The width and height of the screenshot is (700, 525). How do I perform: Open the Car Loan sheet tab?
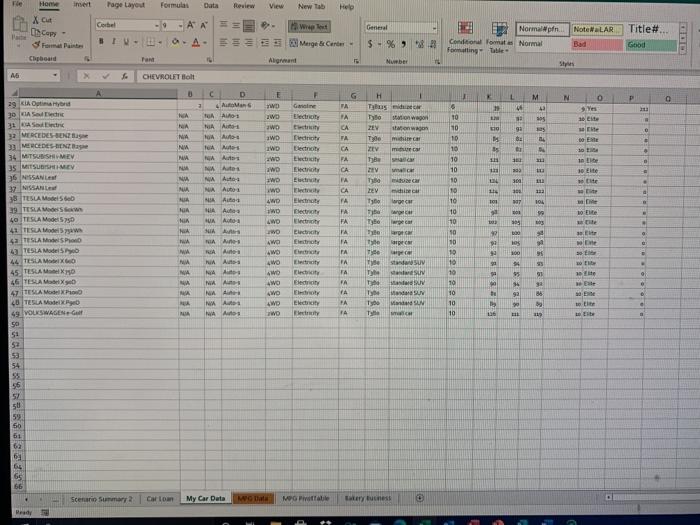(x=160, y=499)
